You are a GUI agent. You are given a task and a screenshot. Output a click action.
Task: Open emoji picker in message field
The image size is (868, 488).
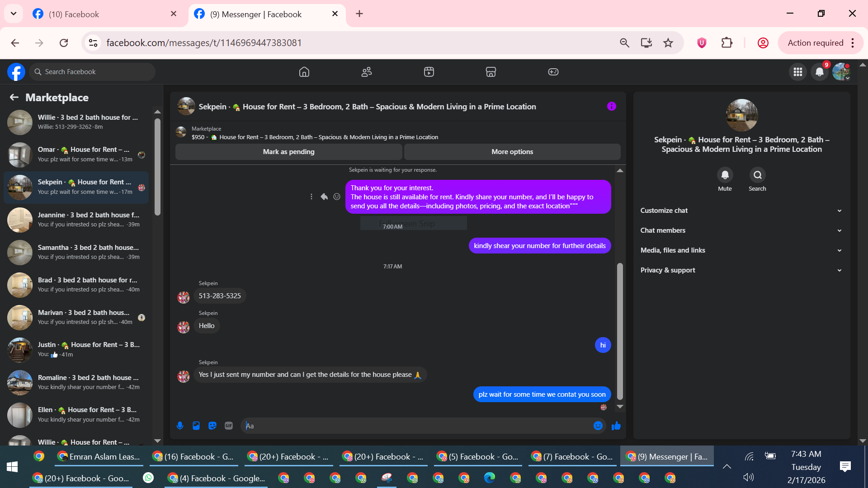598,426
